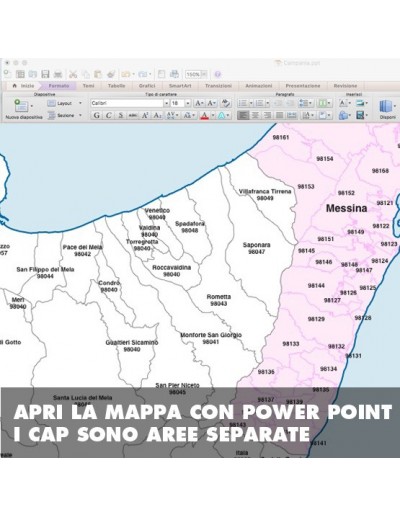Switch to the Transizioni tab
Screen dimensions: 400x517
218,86
